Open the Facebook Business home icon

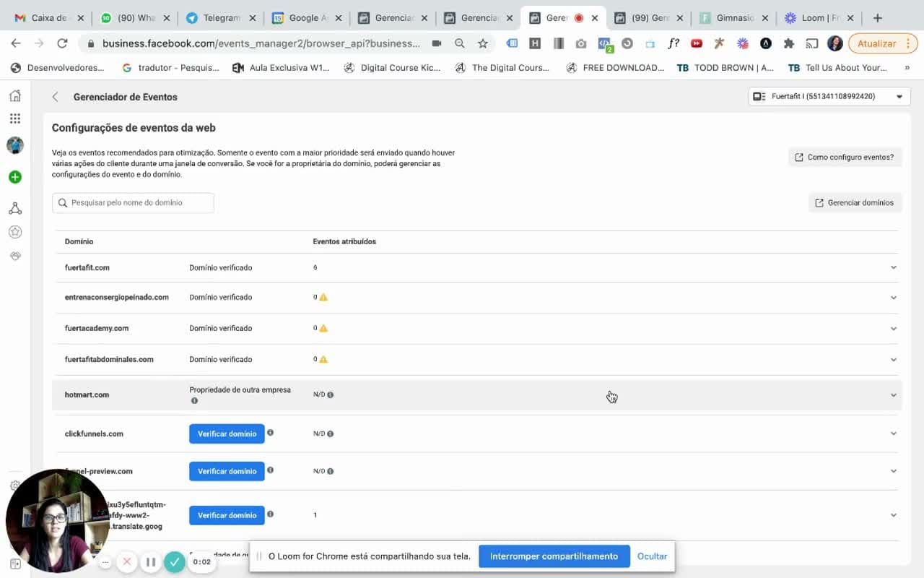[x=15, y=95]
